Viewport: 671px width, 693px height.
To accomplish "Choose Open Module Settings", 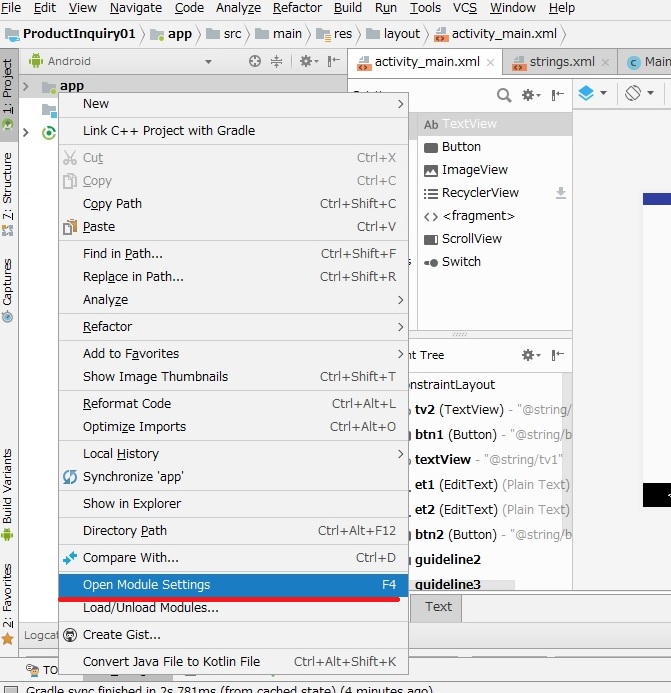I will (x=233, y=585).
